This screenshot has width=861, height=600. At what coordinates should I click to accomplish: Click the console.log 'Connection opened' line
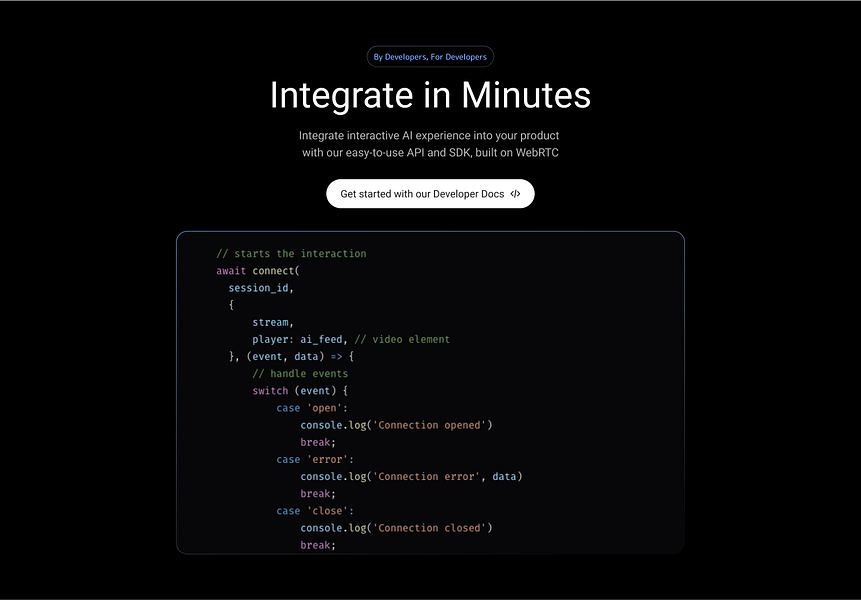(x=396, y=425)
